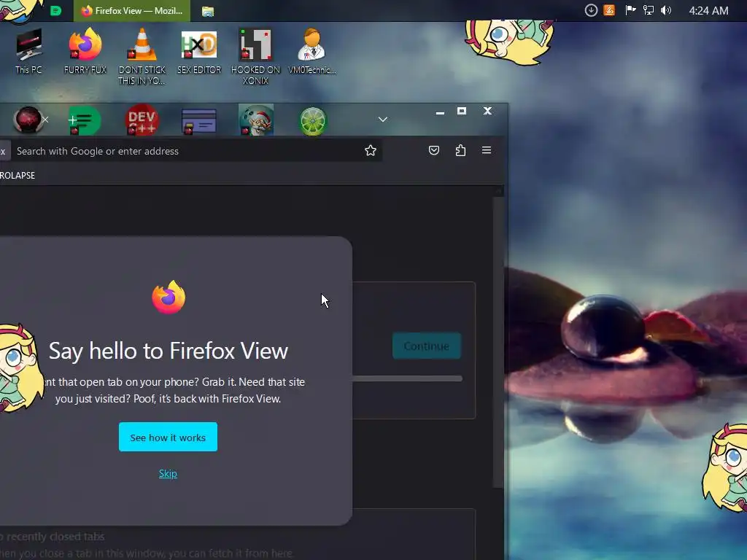The image size is (747, 560).
Task: Click the Skip link
Action: pos(168,473)
